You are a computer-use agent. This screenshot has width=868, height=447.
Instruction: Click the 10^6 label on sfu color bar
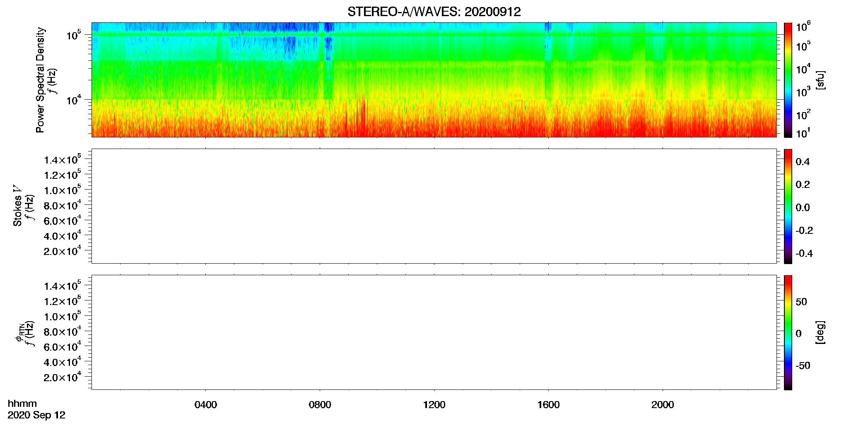[x=803, y=26]
